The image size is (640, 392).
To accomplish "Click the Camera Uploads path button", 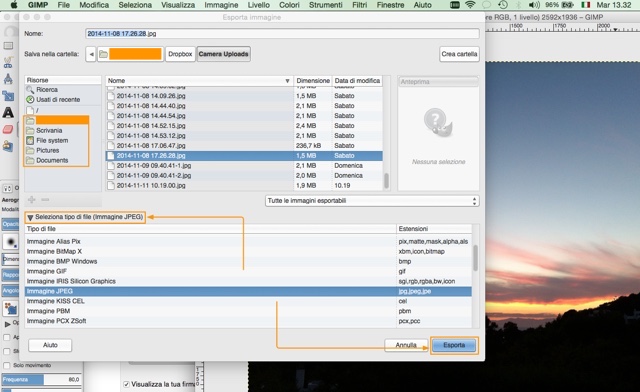I will [224, 54].
